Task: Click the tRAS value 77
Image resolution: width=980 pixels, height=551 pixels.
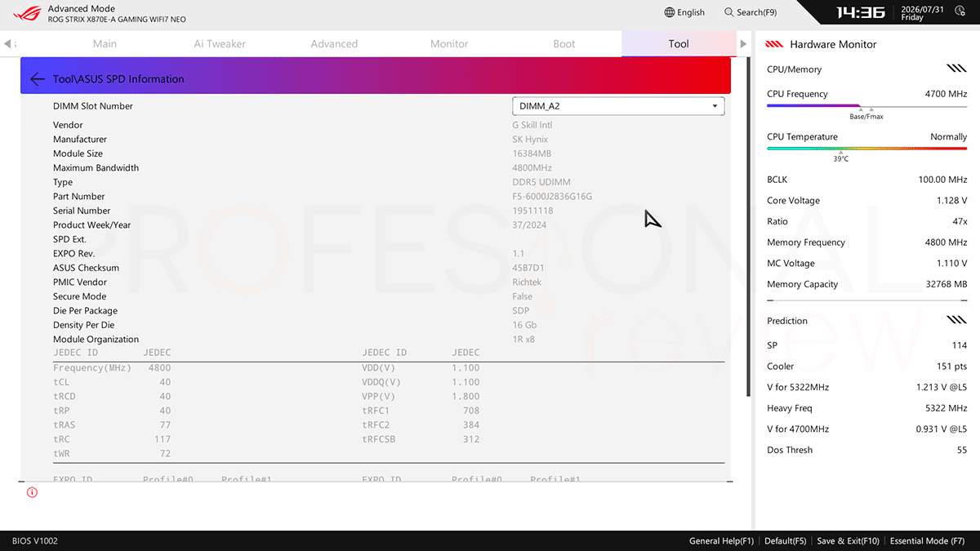Action: click(165, 425)
